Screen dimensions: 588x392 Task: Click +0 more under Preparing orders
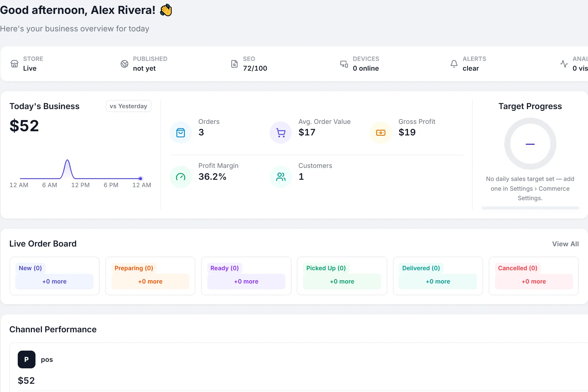coord(150,281)
